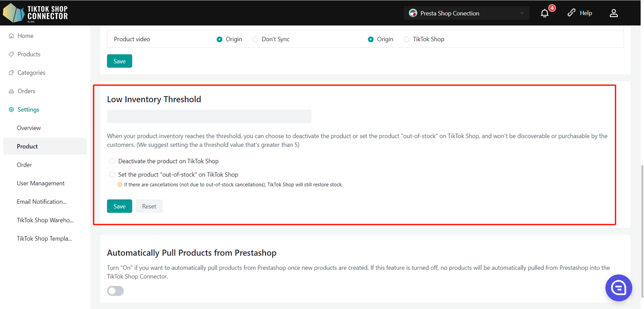This screenshot has height=309, width=644.
Task: Toggle Automatically Pull Products from Prestashop switch
Action: (x=115, y=291)
